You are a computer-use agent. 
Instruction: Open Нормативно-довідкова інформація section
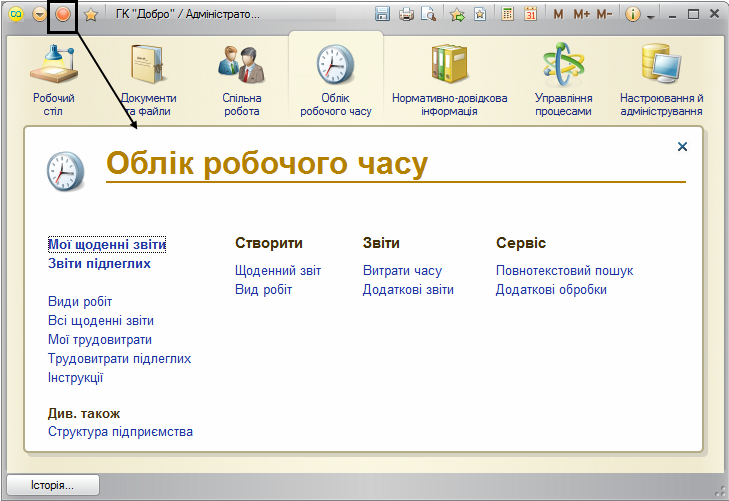point(450,80)
